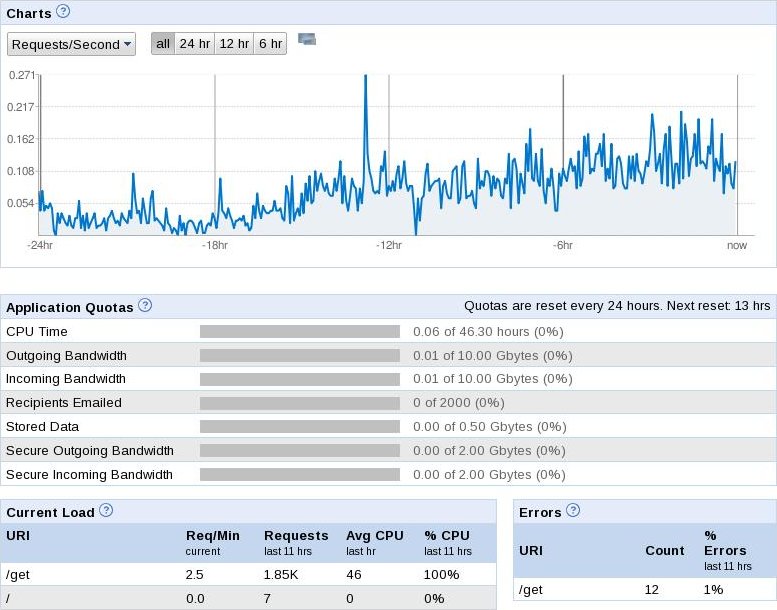This screenshot has height=610, width=777.
Task: Click the / root URI row
Action: pyautogui.click(x=248, y=598)
